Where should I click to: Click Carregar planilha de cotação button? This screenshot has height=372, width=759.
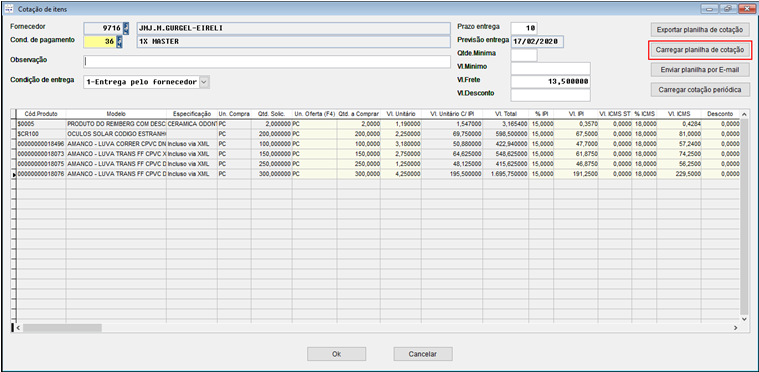tap(699, 50)
